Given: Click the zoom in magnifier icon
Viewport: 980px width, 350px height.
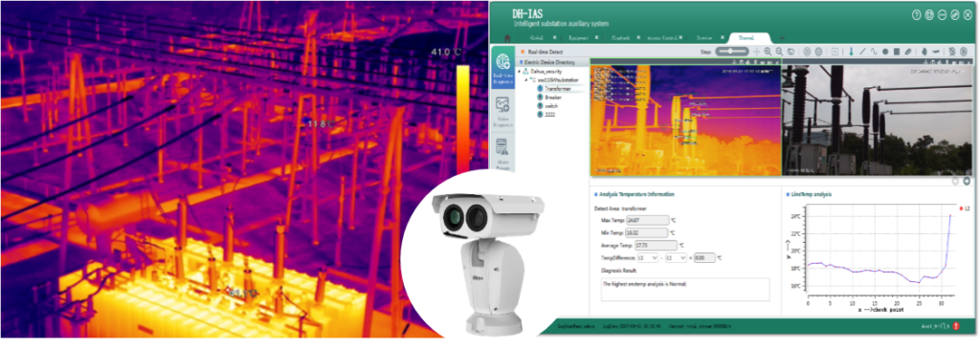Looking at the screenshot, I should click(x=768, y=52).
